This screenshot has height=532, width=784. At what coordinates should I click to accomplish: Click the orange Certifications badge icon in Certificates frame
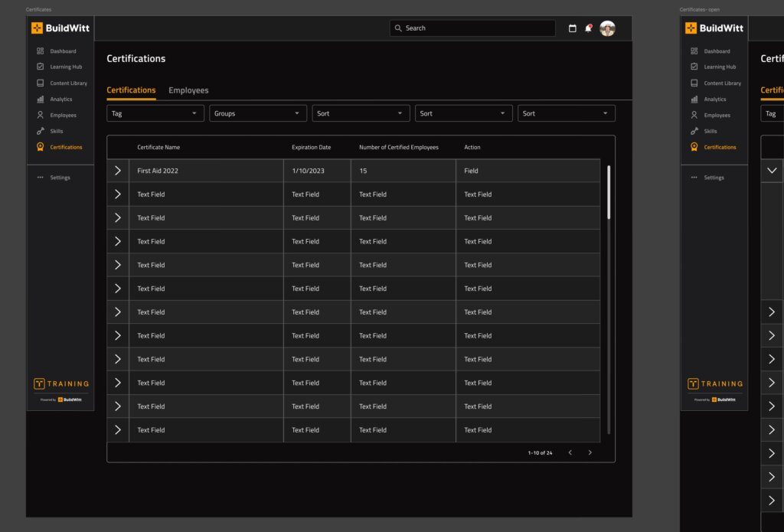(x=40, y=147)
